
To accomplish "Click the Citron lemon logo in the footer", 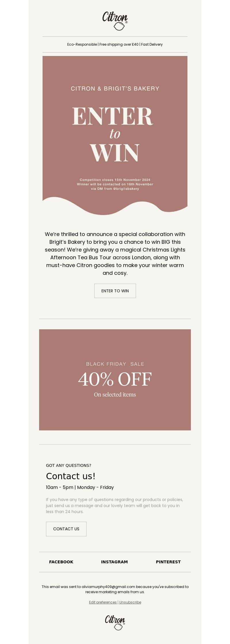I will click(x=115, y=622).
